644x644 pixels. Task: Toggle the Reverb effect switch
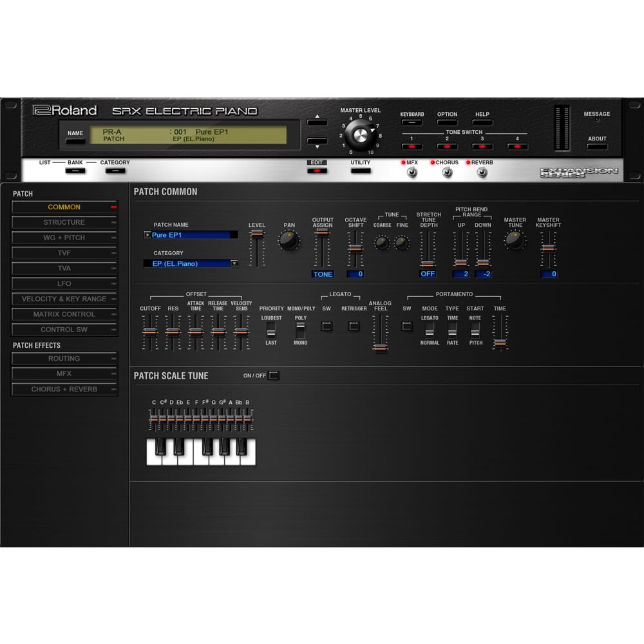tap(482, 172)
